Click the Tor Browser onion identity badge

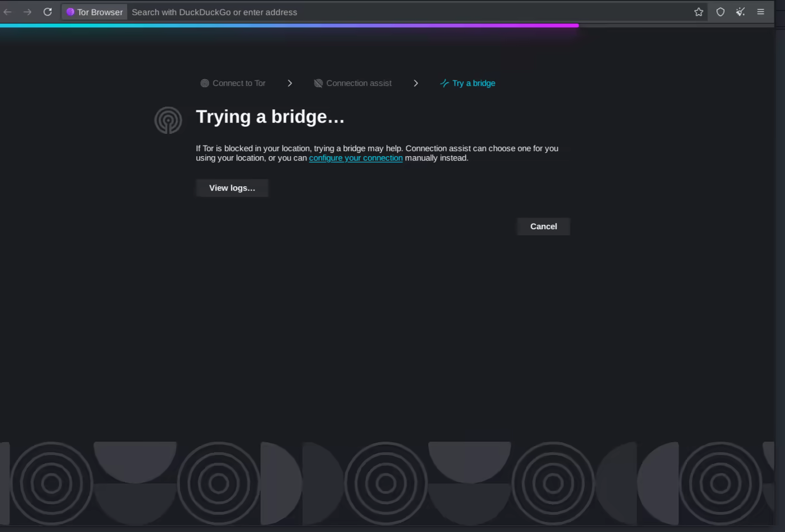coord(94,12)
